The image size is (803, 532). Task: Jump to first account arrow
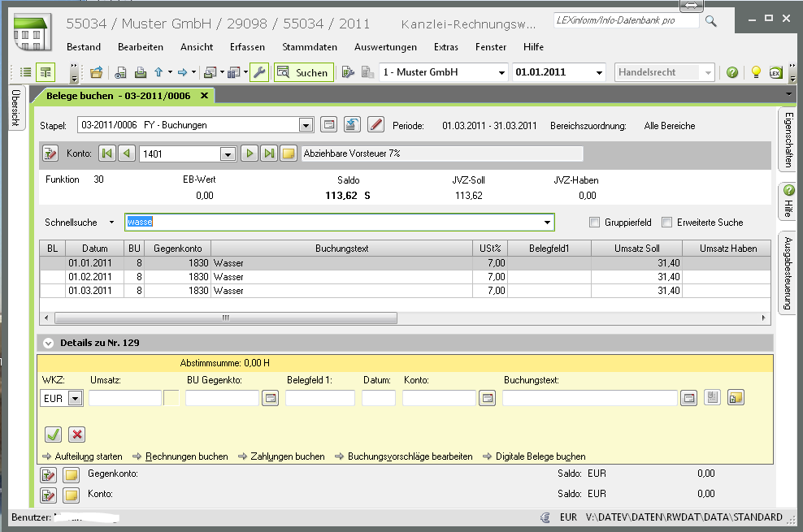[107, 154]
